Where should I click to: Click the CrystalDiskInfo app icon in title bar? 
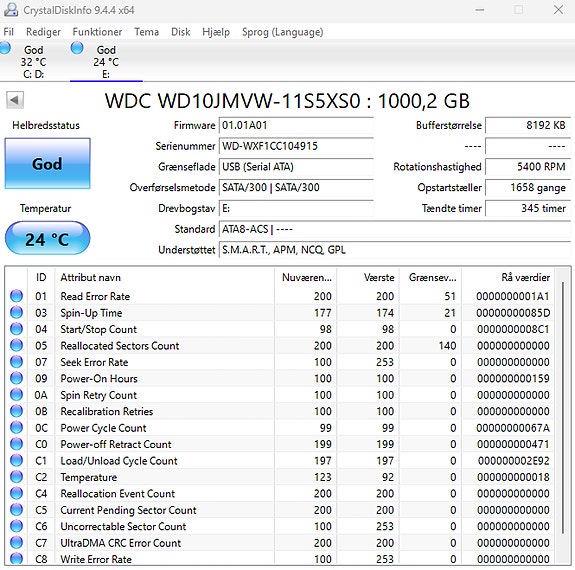click(x=11, y=10)
